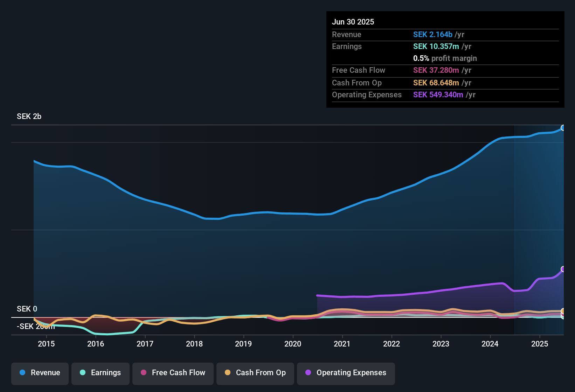Disable the Cash From Op series
Viewport: 575px width, 392px height.
coord(255,373)
